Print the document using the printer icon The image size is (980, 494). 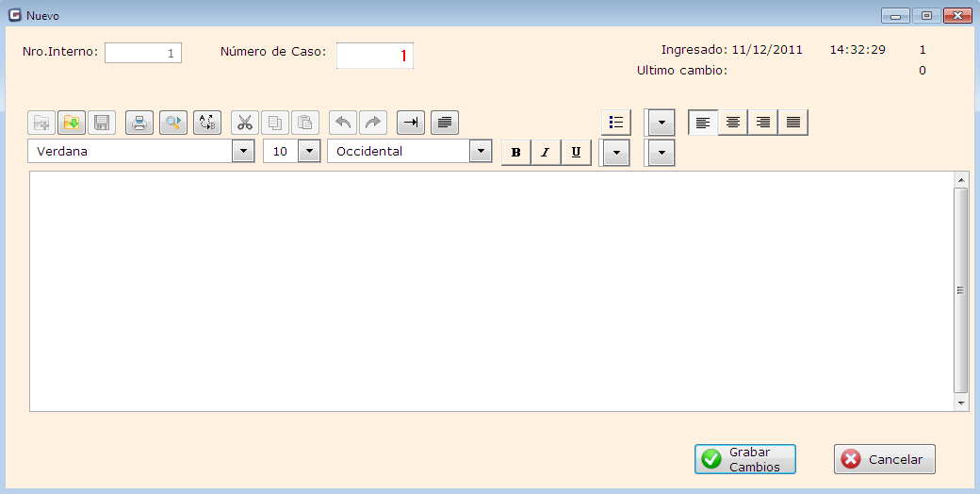click(139, 123)
